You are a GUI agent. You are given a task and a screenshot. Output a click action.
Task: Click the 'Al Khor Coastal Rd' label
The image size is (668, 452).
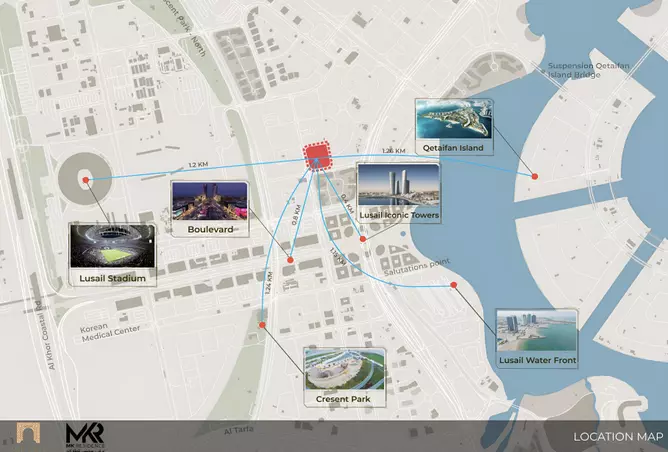click(x=45, y=335)
